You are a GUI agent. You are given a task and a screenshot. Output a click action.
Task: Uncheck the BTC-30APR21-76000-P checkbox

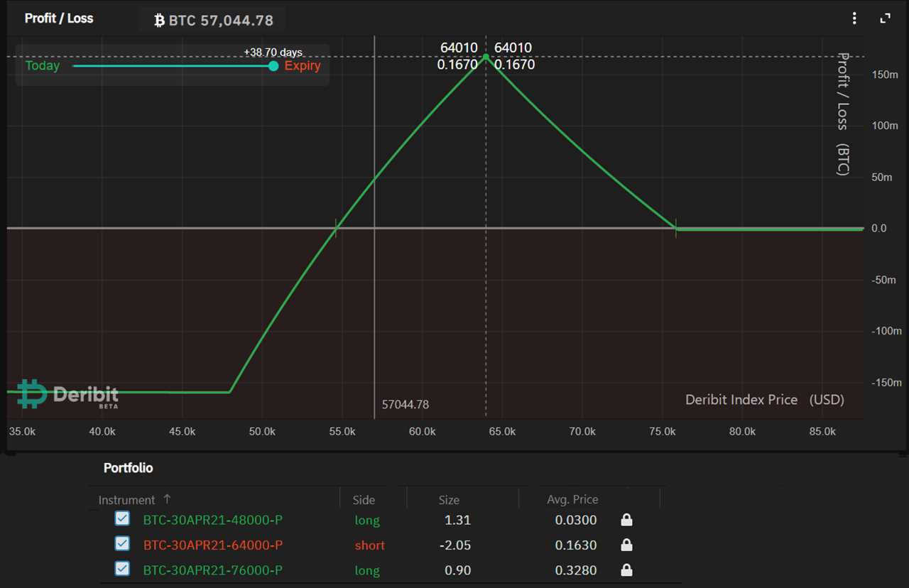coord(122,569)
